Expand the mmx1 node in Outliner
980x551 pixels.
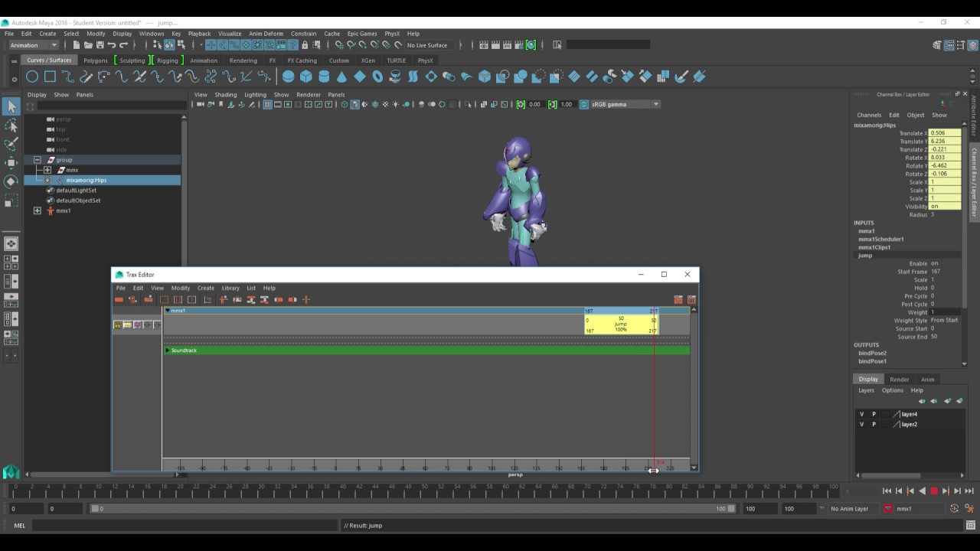tap(38, 210)
